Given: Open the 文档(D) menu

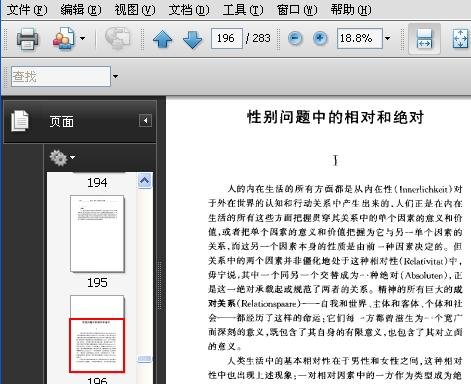Looking at the screenshot, I should point(189,10).
